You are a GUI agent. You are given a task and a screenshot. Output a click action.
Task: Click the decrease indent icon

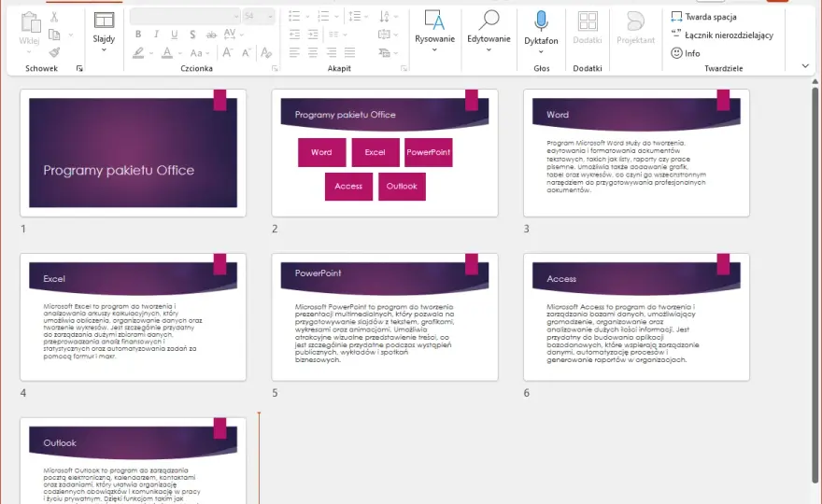tap(294, 35)
